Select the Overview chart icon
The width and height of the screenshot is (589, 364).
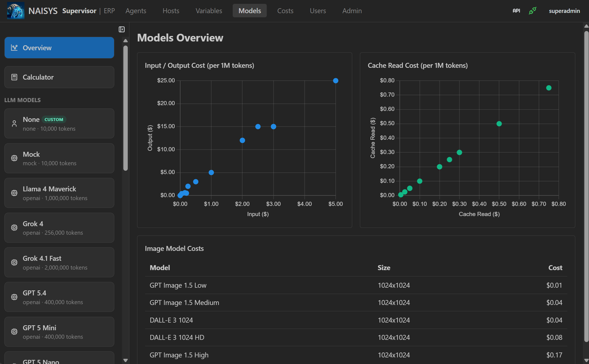pyautogui.click(x=14, y=47)
